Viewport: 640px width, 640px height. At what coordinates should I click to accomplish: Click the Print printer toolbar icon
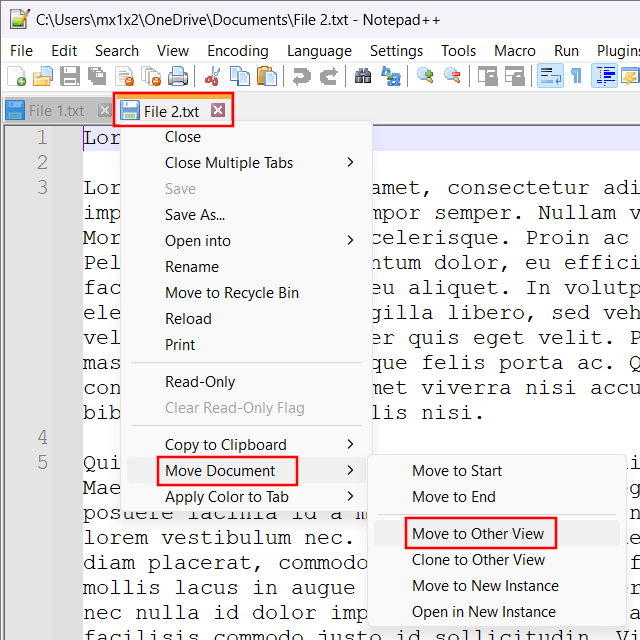178,76
